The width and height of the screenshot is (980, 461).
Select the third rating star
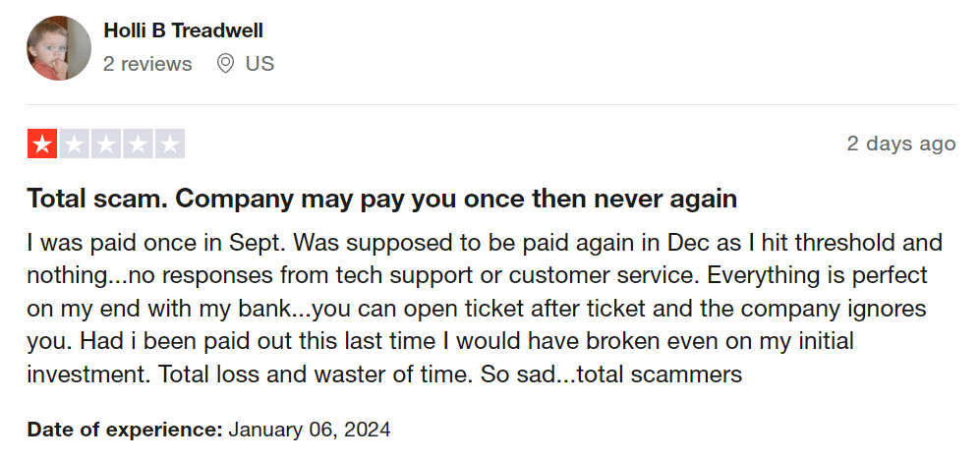pyautogui.click(x=106, y=144)
